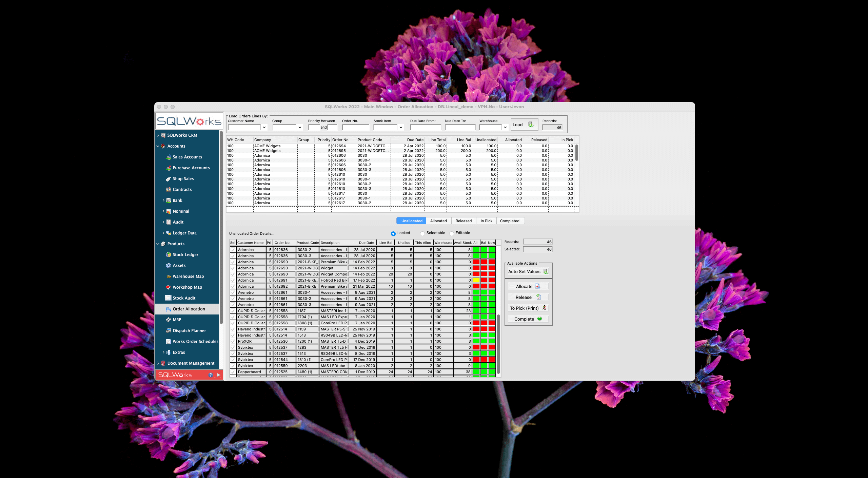Collapse the Products tree section

[x=158, y=244]
